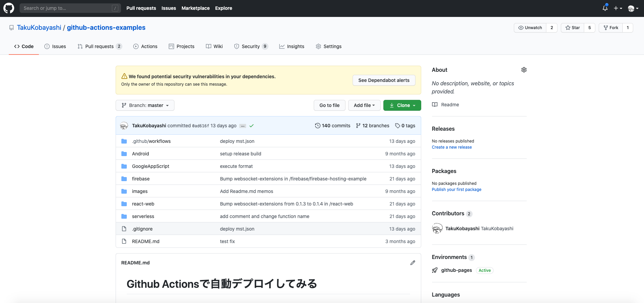Open the TakuKobayashi owner link

39,28
